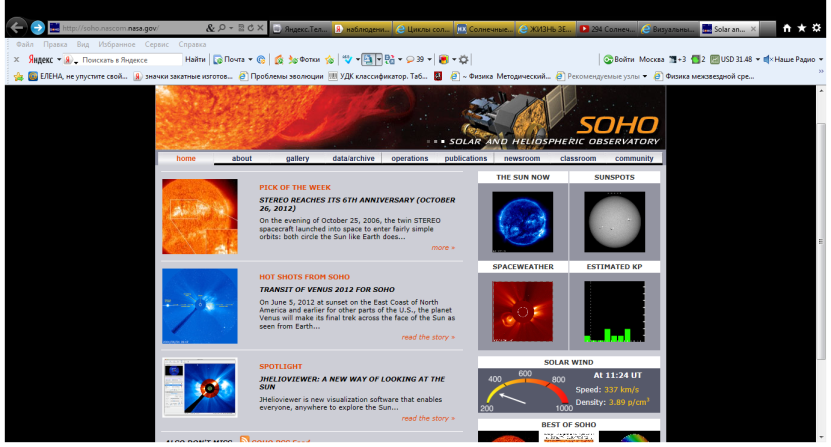Open the classroom section
831x447 pixels.
click(x=578, y=158)
